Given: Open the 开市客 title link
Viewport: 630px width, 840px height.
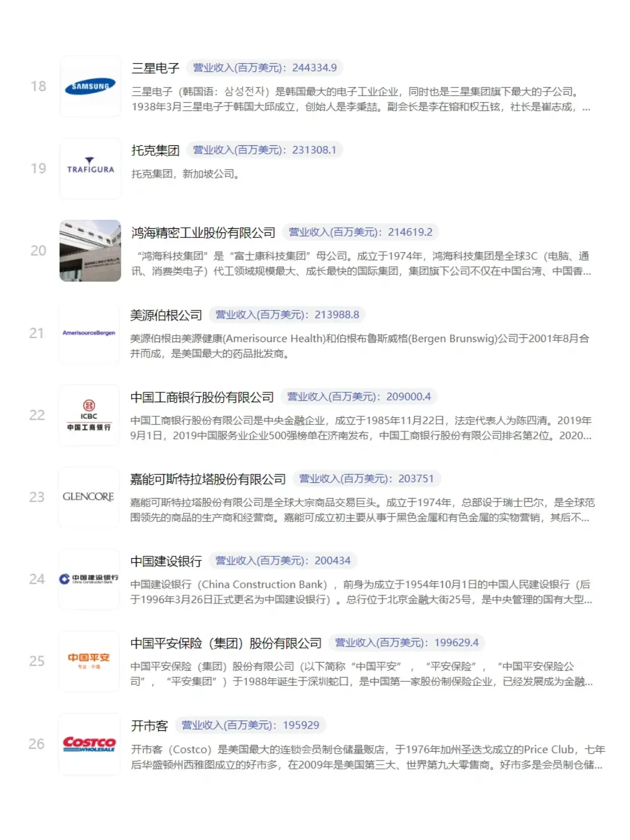Looking at the screenshot, I should coord(149,726).
